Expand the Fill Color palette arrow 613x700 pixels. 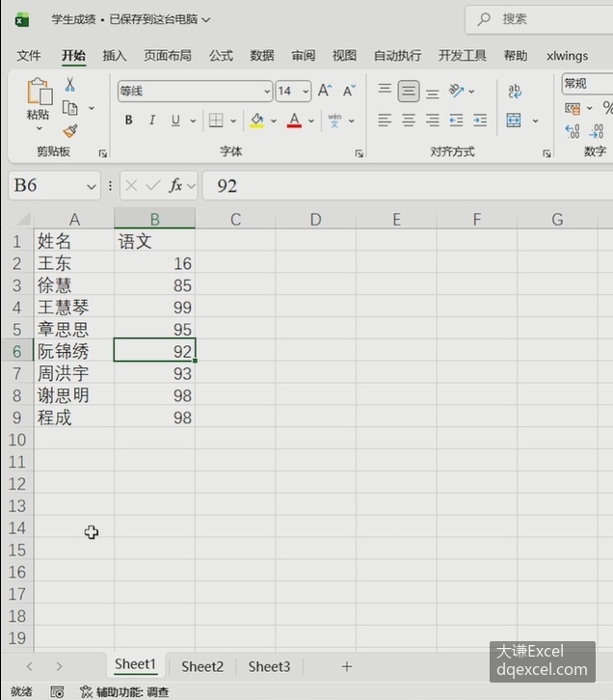point(274,121)
